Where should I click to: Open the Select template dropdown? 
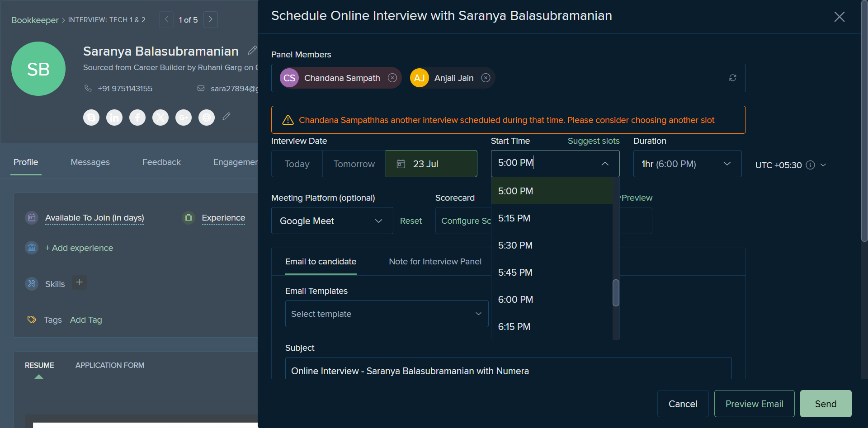[387, 314]
